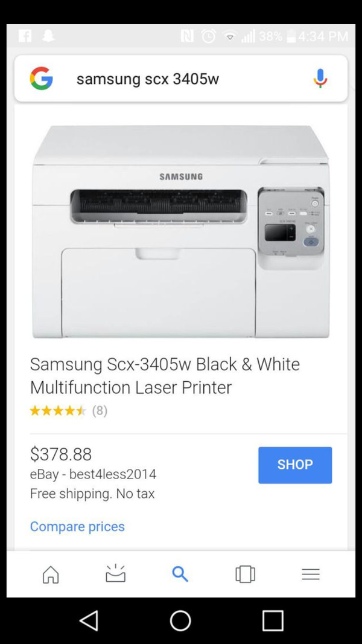Viewport: 362px width, 644px height.
Task: View the star rating reviews
Action: 68,411
